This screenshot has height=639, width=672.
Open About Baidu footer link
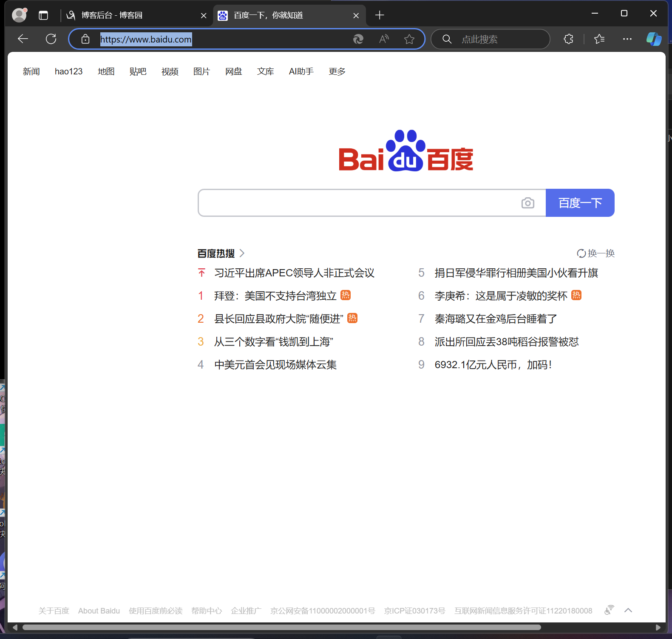point(99,611)
